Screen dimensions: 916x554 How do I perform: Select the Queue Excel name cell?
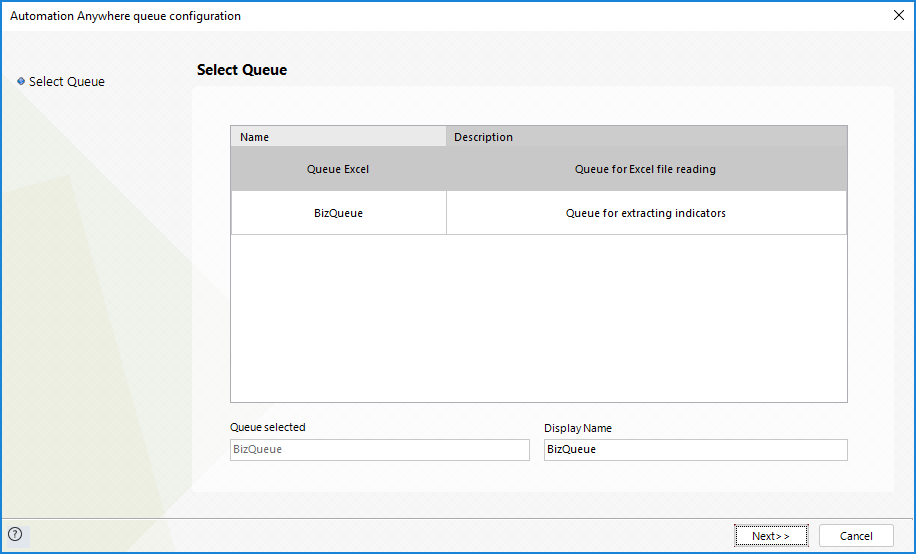pyautogui.click(x=338, y=169)
